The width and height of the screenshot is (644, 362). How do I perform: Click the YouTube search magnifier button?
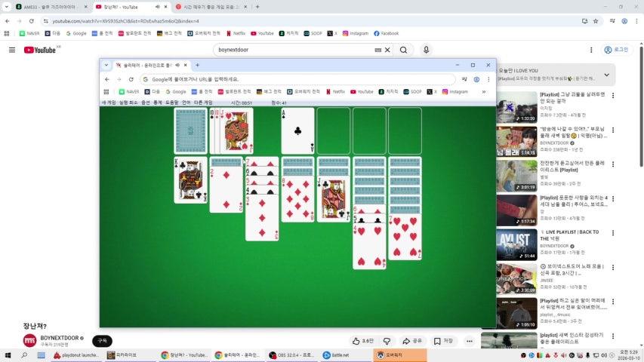point(404,50)
